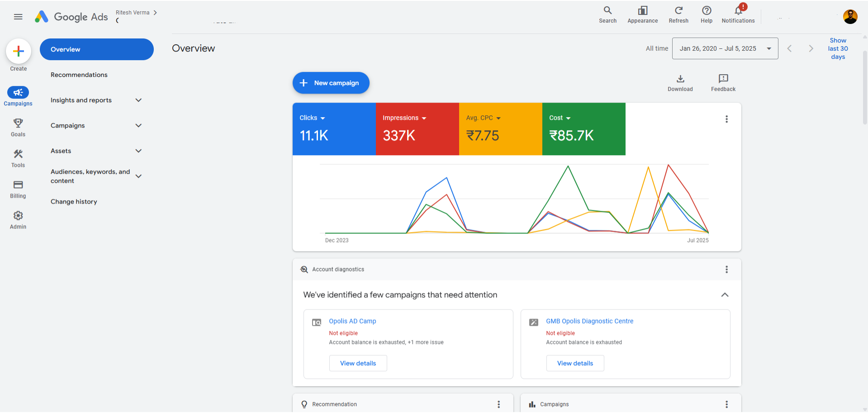This screenshot has height=413, width=868.
Task: Expand the Assets section
Action: coord(138,151)
